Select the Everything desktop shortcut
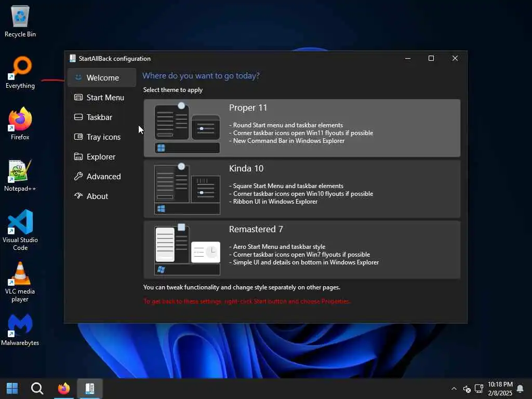Screen dimensions: 532x399 20,73
